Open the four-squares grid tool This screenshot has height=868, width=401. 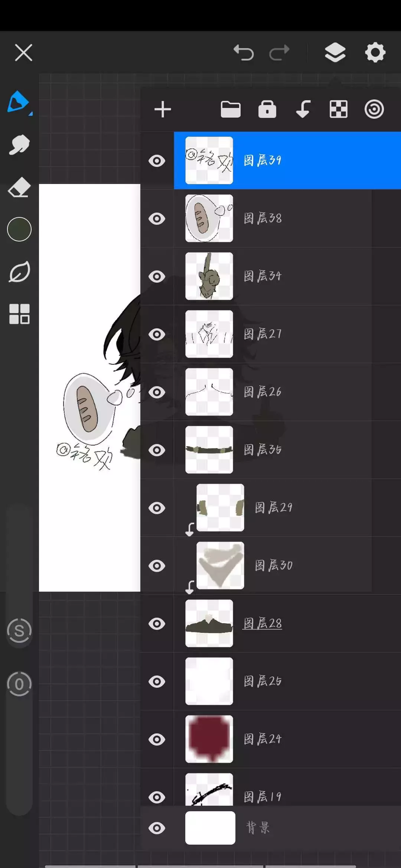(x=19, y=314)
